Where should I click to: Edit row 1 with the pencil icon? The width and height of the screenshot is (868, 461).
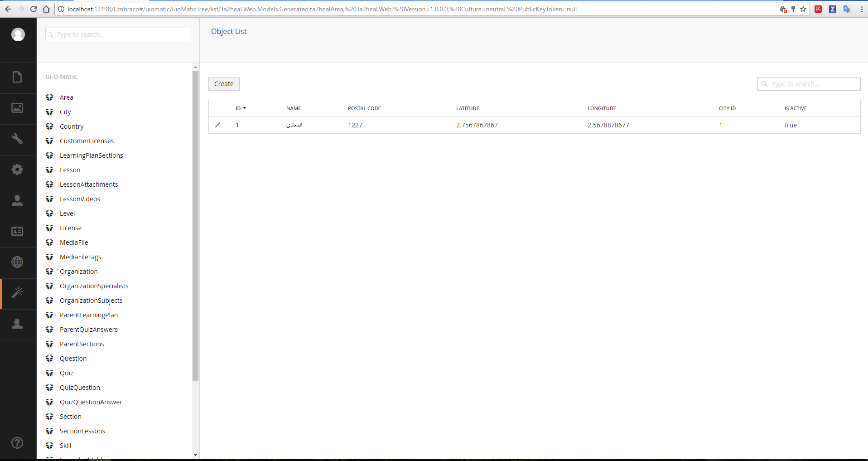coord(217,125)
